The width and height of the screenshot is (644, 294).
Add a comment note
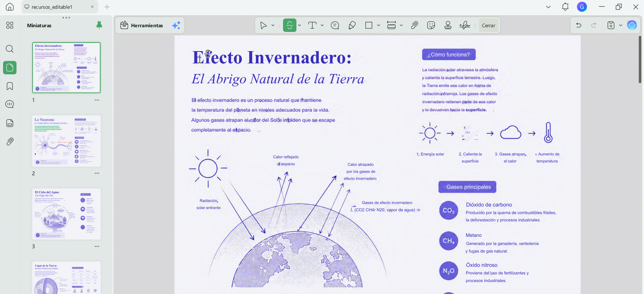click(335, 25)
